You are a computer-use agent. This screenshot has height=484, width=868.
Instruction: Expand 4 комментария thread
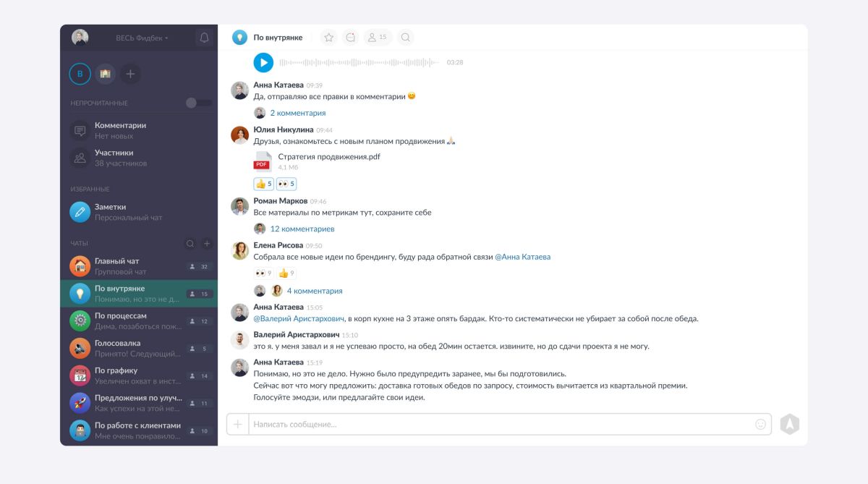tap(315, 291)
